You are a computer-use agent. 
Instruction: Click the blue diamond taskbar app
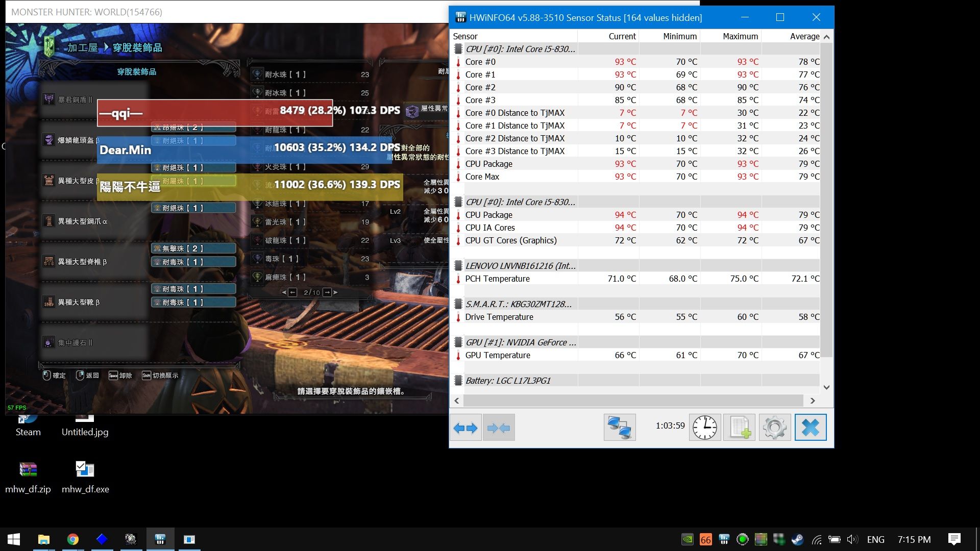(x=102, y=539)
